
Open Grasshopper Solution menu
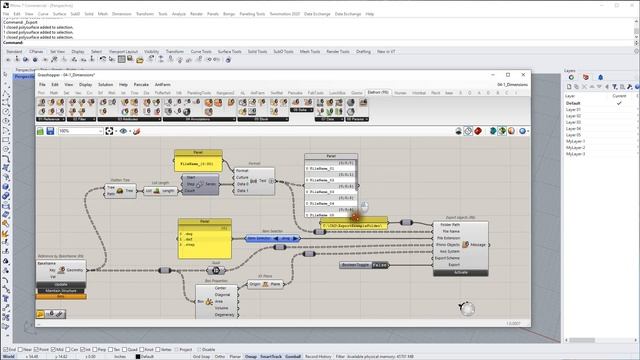105,84
